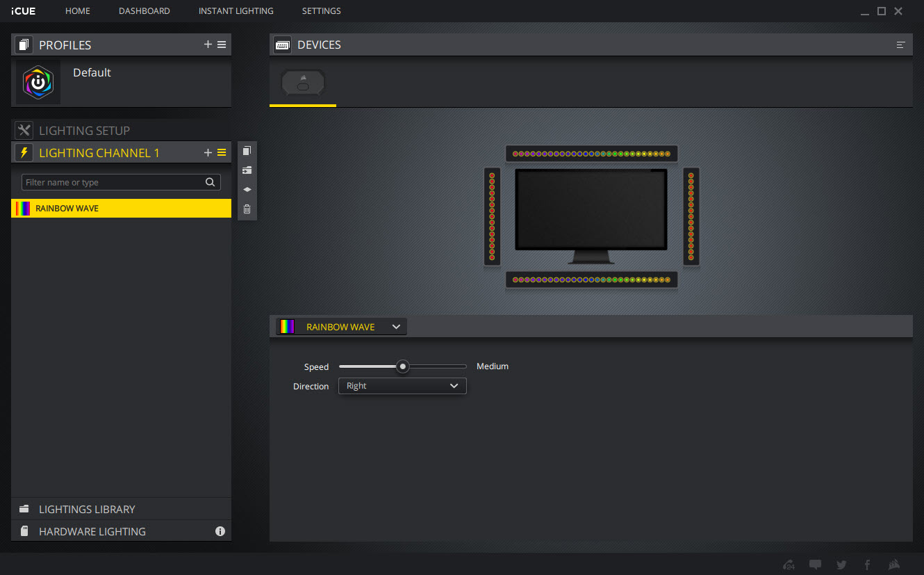The width and height of the screenshot is (924, 575).
Task: Open the Profiles hamburger menu
Action: [222, 44]
